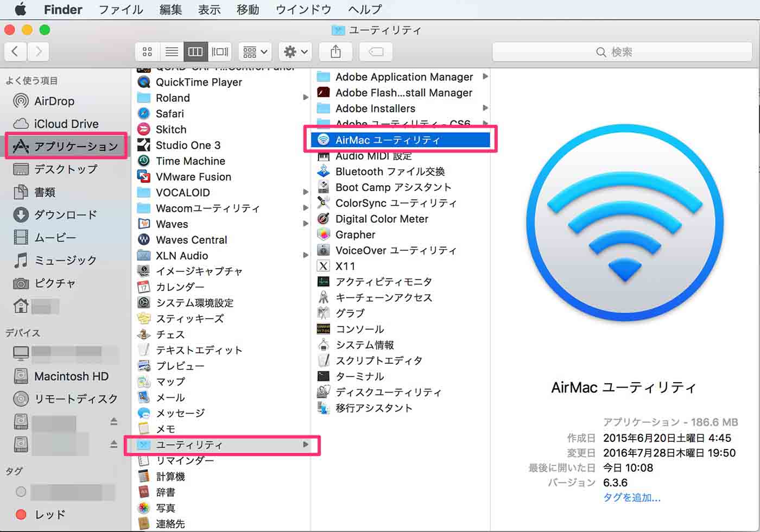Viewport: 760px width, 532px height.
Task: Expand the Adobe Installers folder arrow
Action: point(485,108)
